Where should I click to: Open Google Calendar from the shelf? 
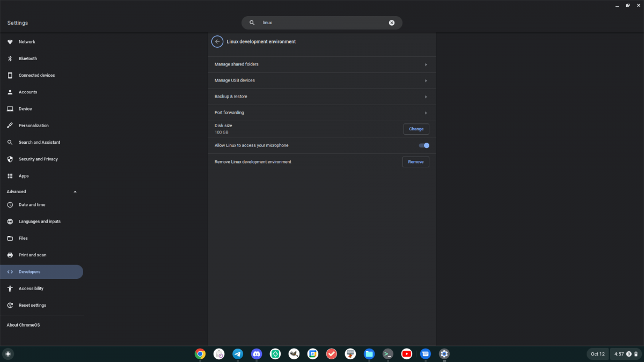pos(313,354)
